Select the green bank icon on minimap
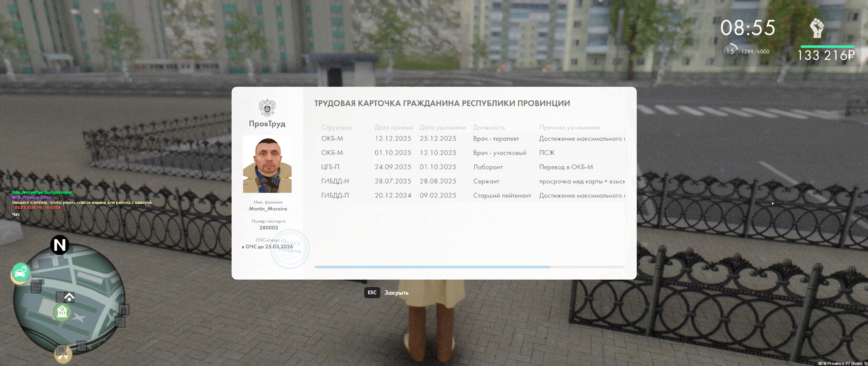 coord(62,311)
